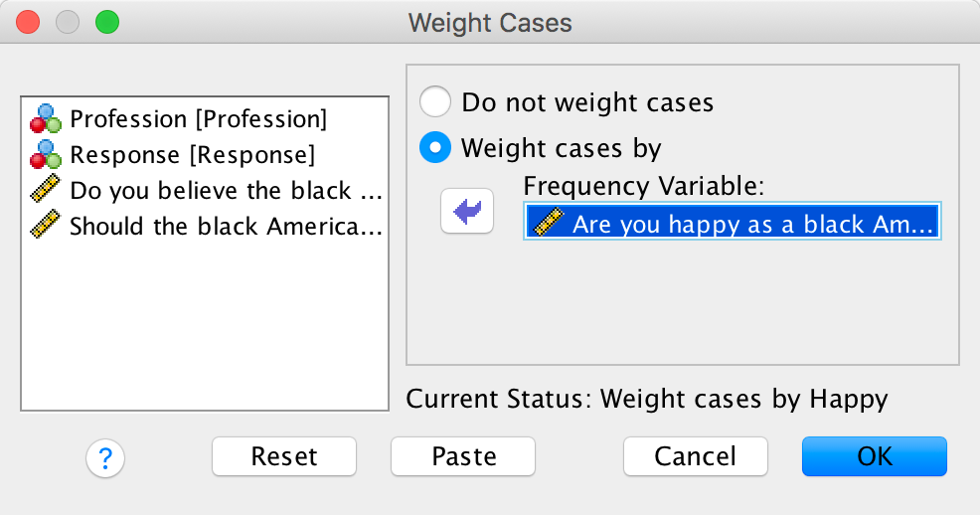Screen dimensions: 980x515
Task: Select Response [Response] variable in list
Action: tap(192, 155)
